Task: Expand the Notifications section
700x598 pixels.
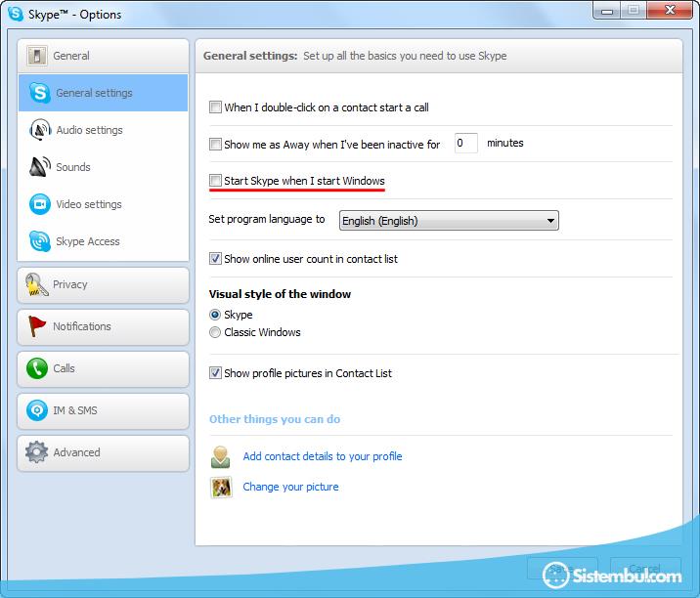Action: coord(103,326)
